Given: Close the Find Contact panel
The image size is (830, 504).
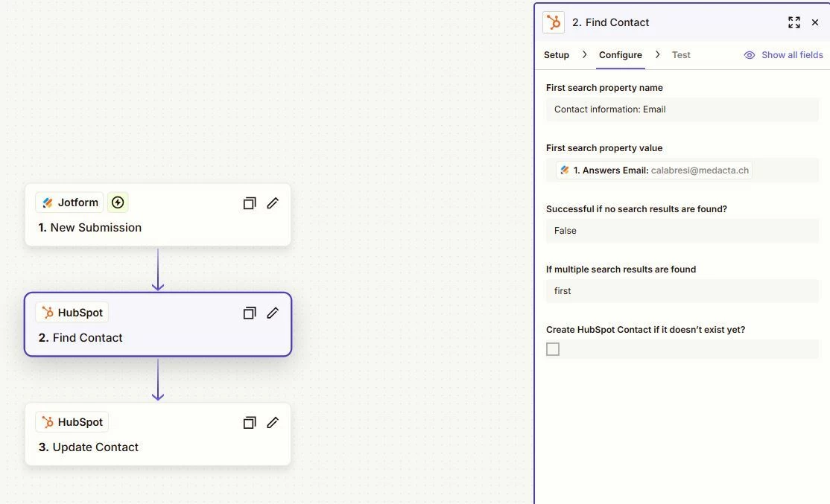Looking at the screenshot, I should click(815, 22).
